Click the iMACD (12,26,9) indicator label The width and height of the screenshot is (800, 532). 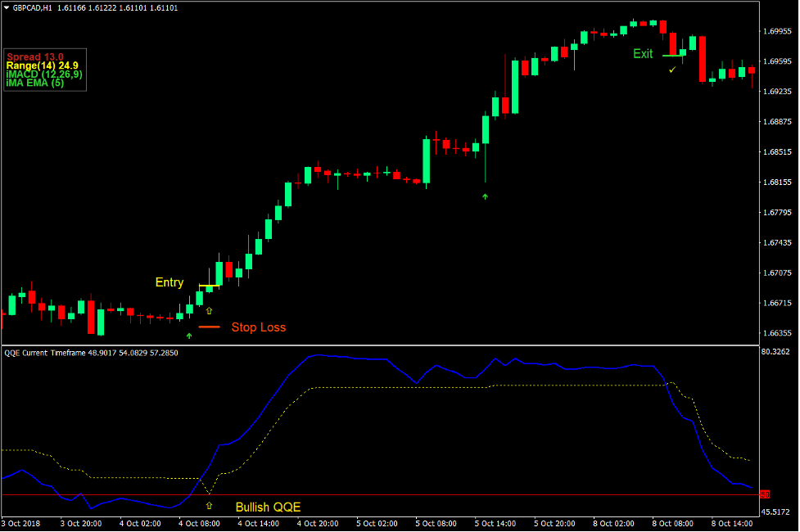point(43,74)
